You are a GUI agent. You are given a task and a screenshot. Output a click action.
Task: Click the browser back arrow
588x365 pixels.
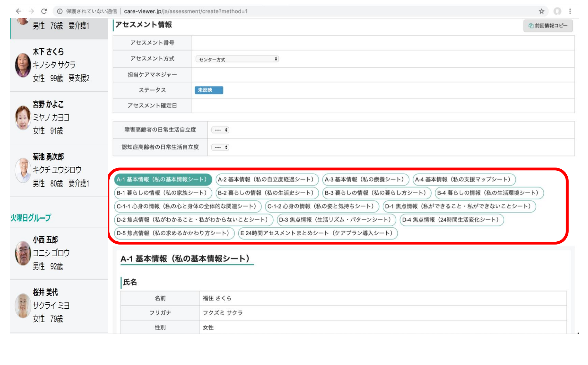pos(19,11)
